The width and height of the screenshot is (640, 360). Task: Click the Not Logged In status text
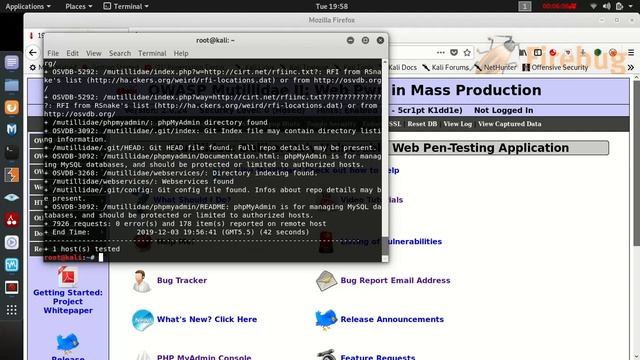click(503, 110)
